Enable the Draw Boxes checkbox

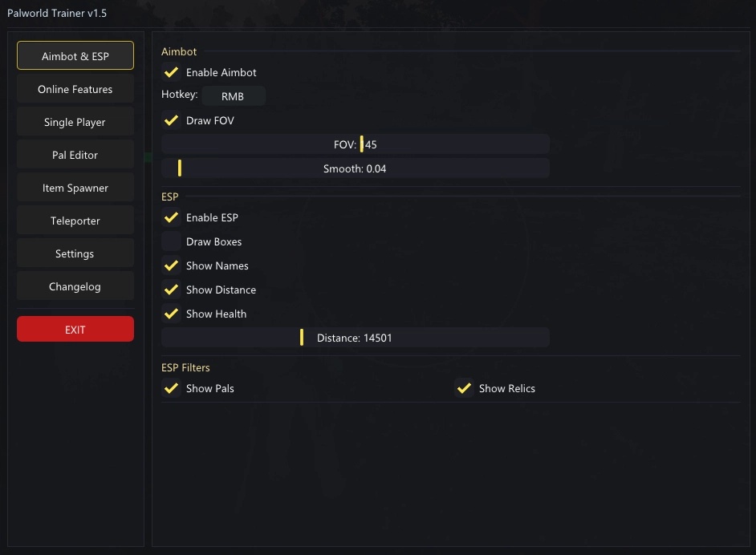(x=171, y=241)
